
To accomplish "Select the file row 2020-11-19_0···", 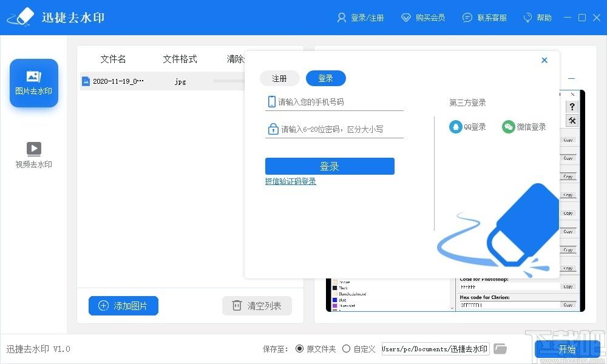I will 163,81.
